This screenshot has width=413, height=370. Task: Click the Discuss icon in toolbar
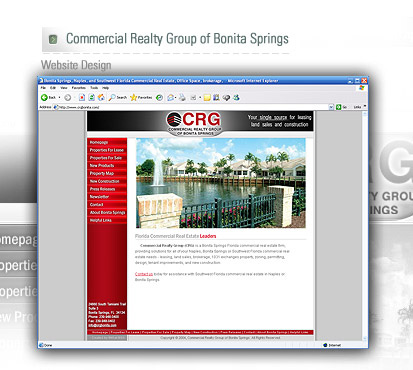click(226, 97)
